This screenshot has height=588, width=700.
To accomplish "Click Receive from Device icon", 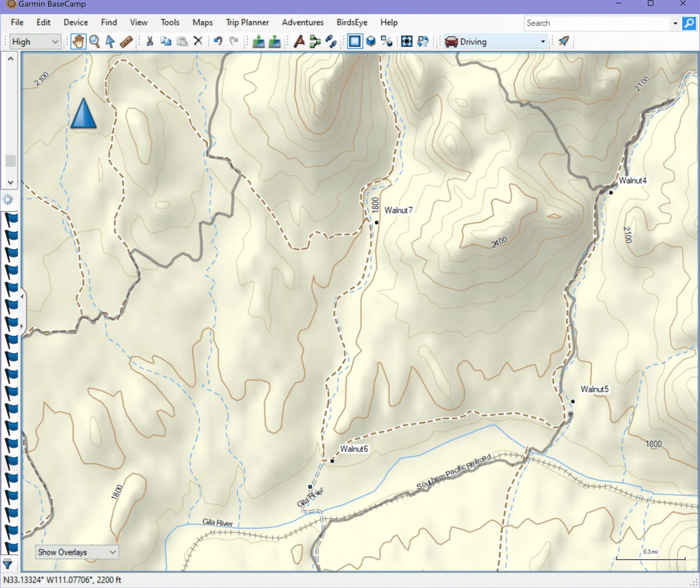I will pos(275,42).
